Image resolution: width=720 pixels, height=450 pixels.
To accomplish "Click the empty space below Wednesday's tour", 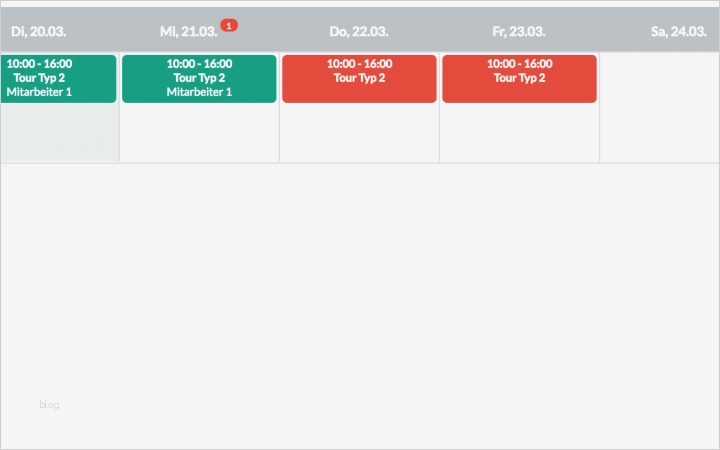I will point(199,132).
